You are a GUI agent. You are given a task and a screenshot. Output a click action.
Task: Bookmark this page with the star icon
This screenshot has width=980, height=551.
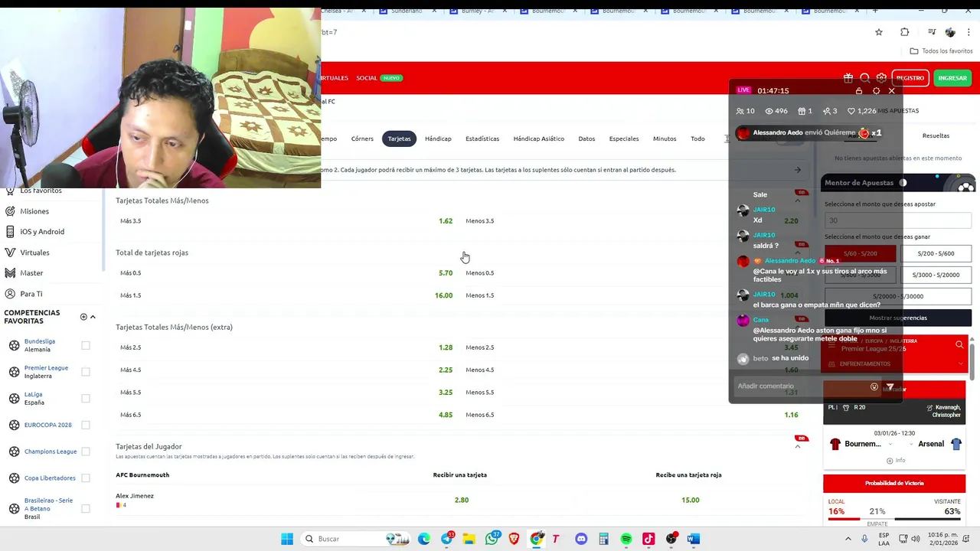pyautogui.click(x=879, y=32)
